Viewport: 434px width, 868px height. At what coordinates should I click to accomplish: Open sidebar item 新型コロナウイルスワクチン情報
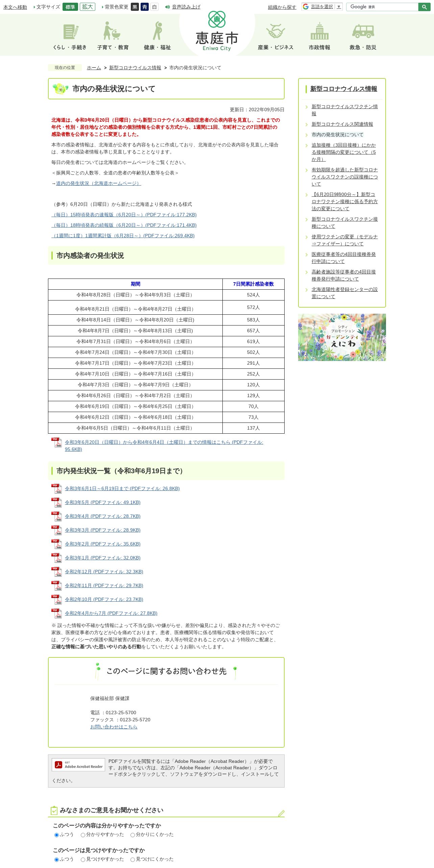(344, 110)
